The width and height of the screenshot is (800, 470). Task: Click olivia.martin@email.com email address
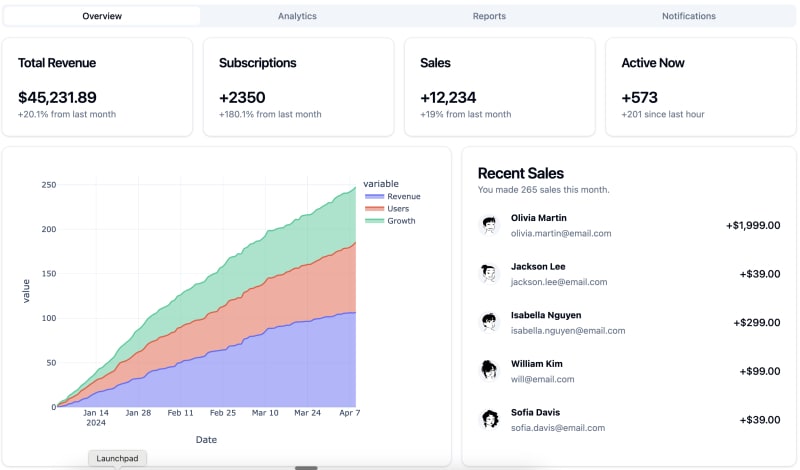pyautogui.click(x=560, y=233)
